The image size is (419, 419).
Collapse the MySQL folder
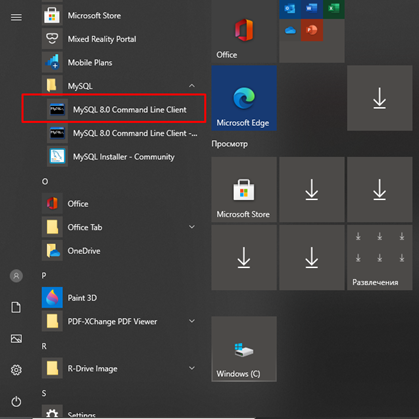tap(192, 86)
